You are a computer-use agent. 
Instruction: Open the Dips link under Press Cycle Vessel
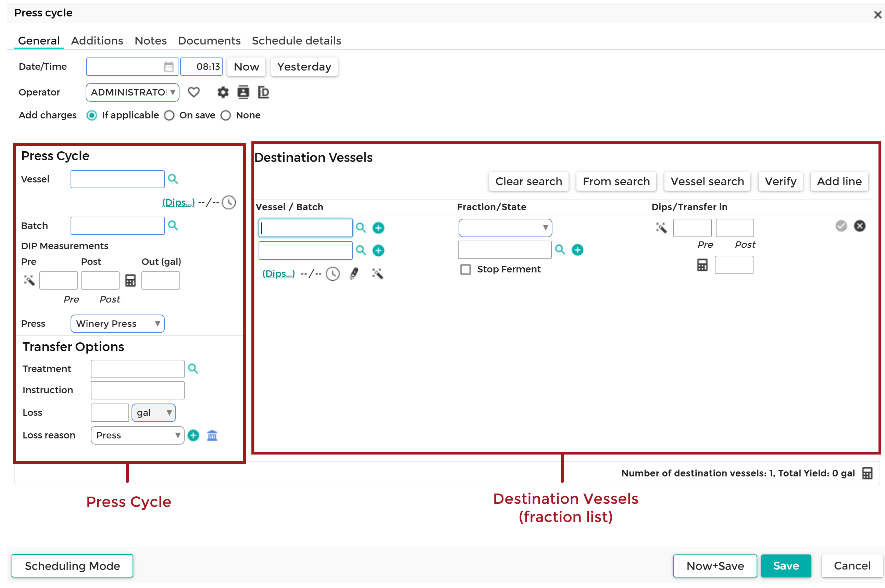point(178,203)
